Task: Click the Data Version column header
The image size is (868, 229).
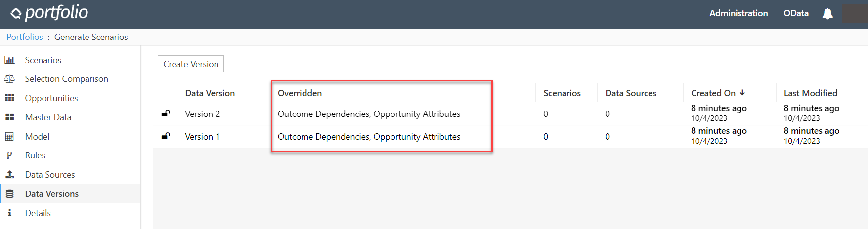Action: coord(210,93)
